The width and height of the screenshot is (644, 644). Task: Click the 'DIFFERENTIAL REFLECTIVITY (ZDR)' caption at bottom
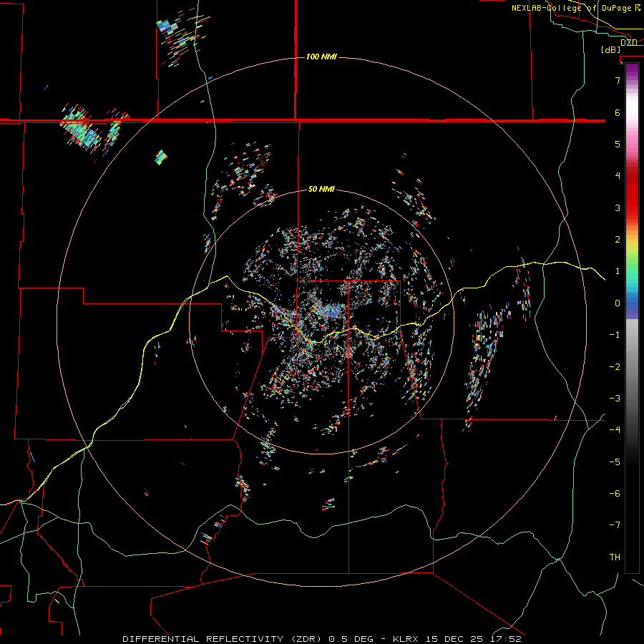click(224, 639)
